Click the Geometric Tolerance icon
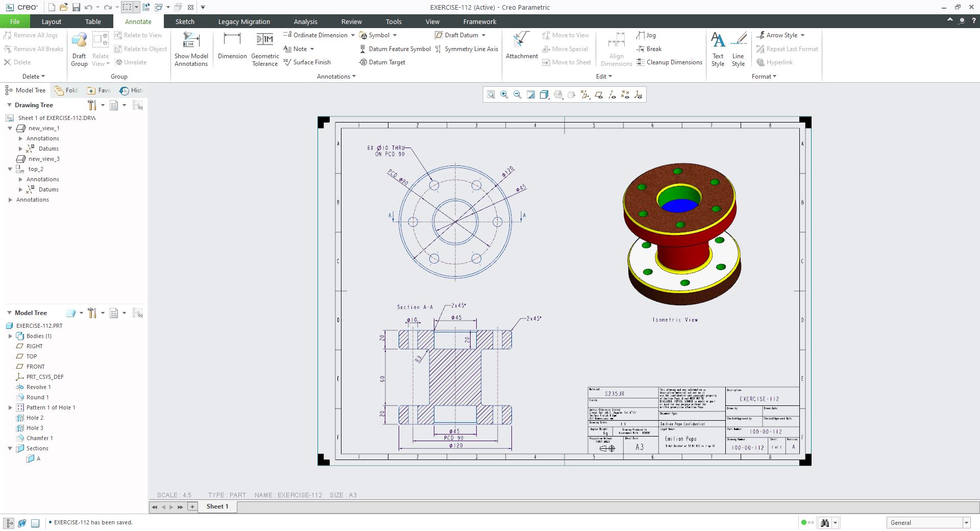The height and width of the screenshot is (531, 980). pos(265,49)
